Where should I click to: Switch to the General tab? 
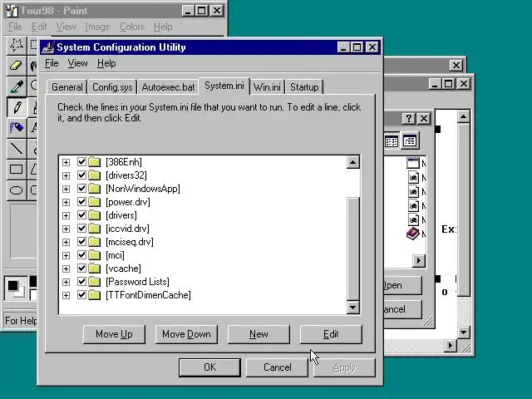(66, 87)
